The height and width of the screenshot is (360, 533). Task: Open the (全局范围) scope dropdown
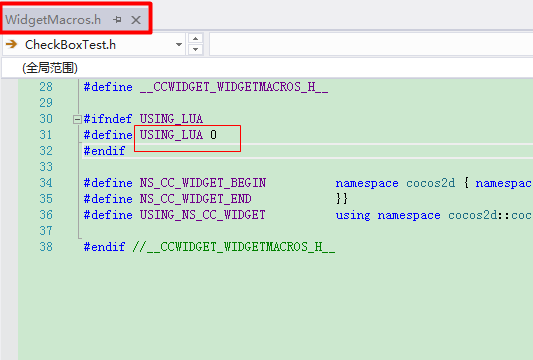coord(267,68)
